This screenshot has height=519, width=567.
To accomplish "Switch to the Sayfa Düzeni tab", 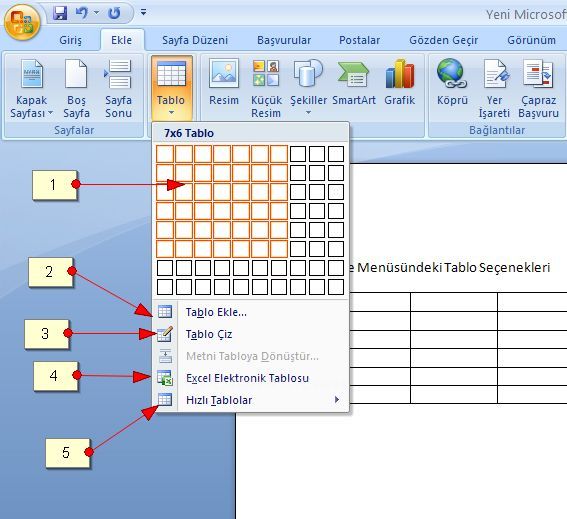I will (195, 40).
